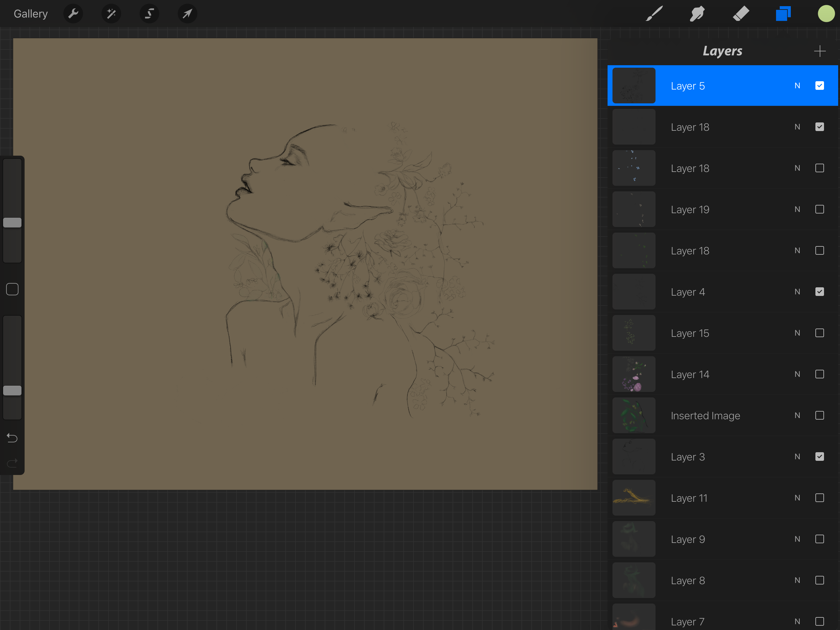The image size is (840, 630).
Task: Open the Actions wrench menu
Action: coord(73,14)
